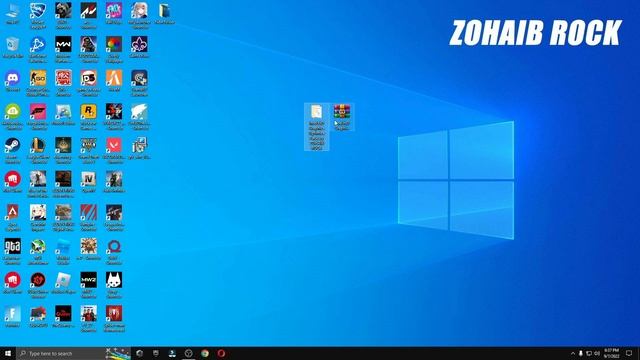Open the orange FiveM shortcut
The width and height of the screenshot is (640, 360).
click(114, 81)
